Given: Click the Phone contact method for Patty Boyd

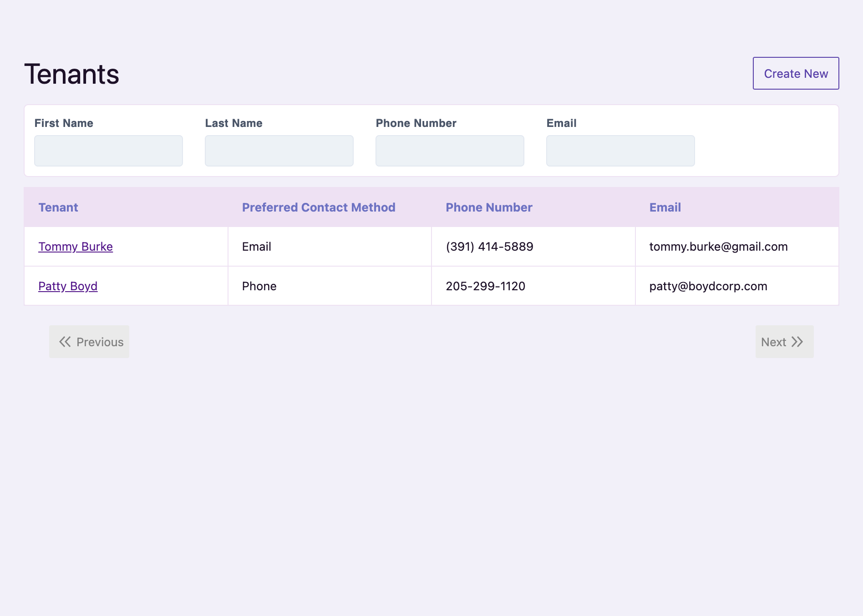Looking at the screenshot, I should 259,286.
